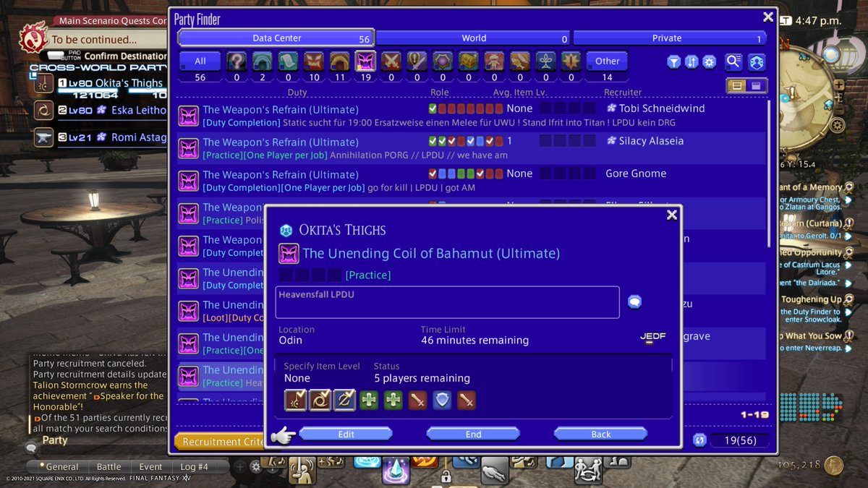Click the Edit button
The width and height of the screenshot is (868, 488).
tap(346, 435)
